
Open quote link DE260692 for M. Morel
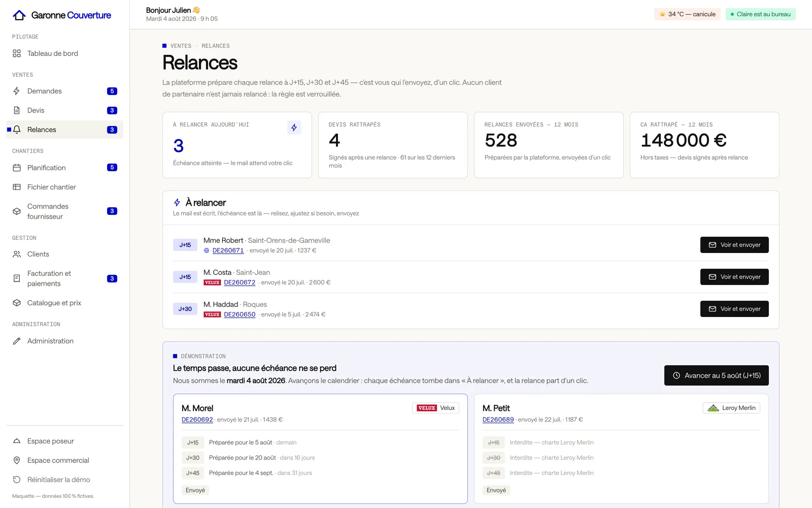pyautogui.click(x=197, y=420)
